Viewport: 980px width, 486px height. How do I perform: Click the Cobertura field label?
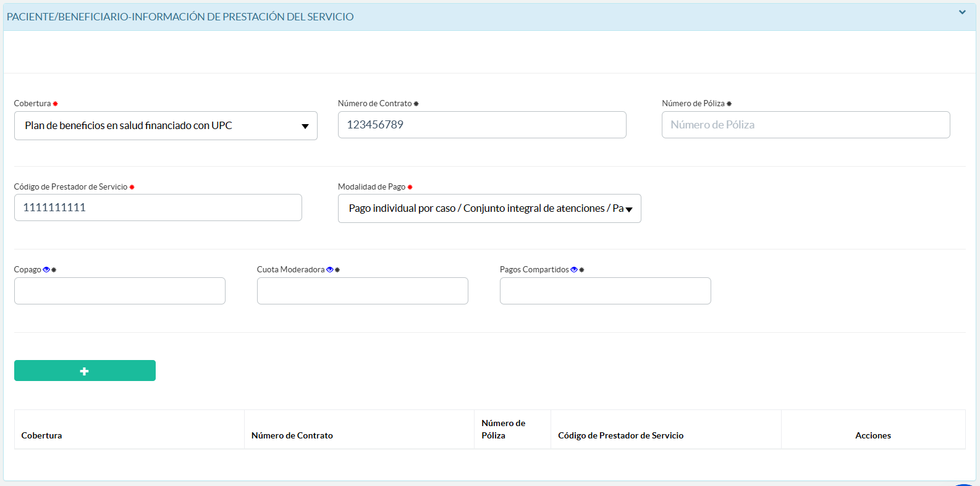[x=32, y=104]
